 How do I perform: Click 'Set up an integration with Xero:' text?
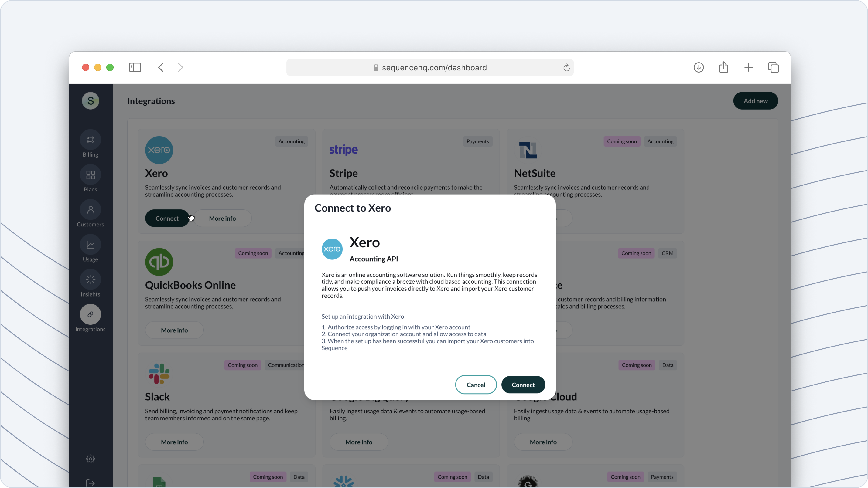click(364, 316)
